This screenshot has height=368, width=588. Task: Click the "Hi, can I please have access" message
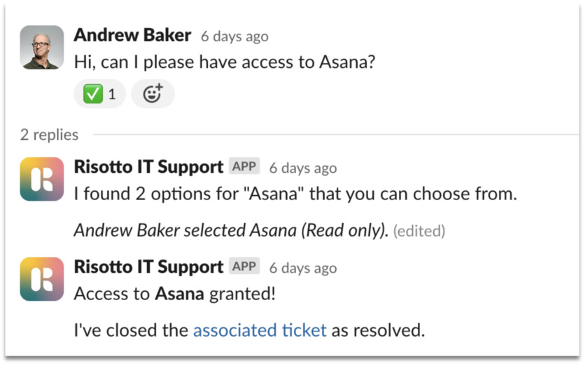[225, 62]
